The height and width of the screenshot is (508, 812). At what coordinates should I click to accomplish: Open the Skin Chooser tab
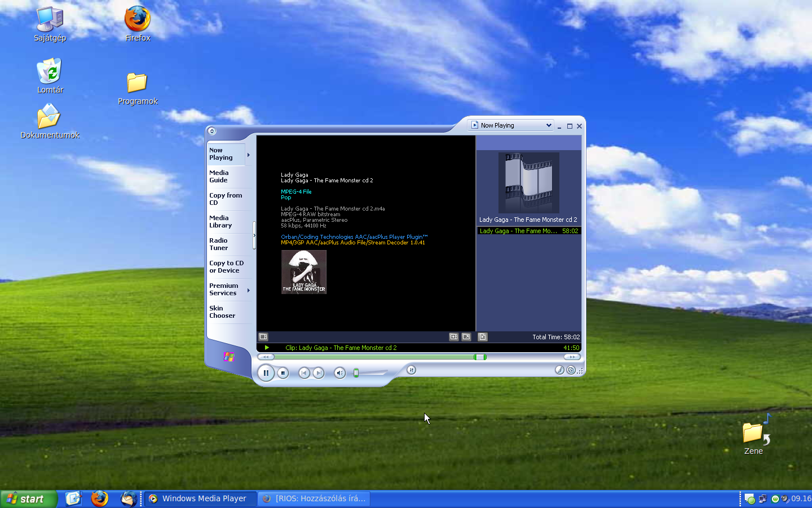[226, 312]
